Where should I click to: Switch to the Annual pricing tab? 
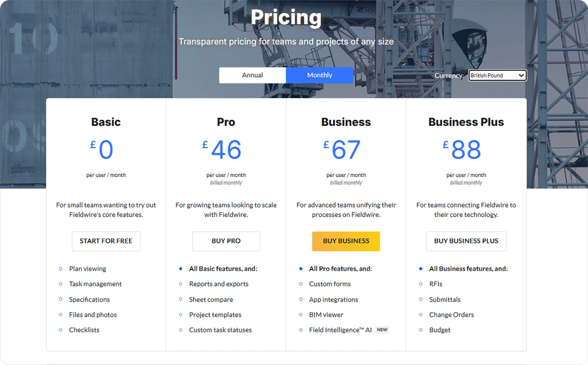click(252, 75)
